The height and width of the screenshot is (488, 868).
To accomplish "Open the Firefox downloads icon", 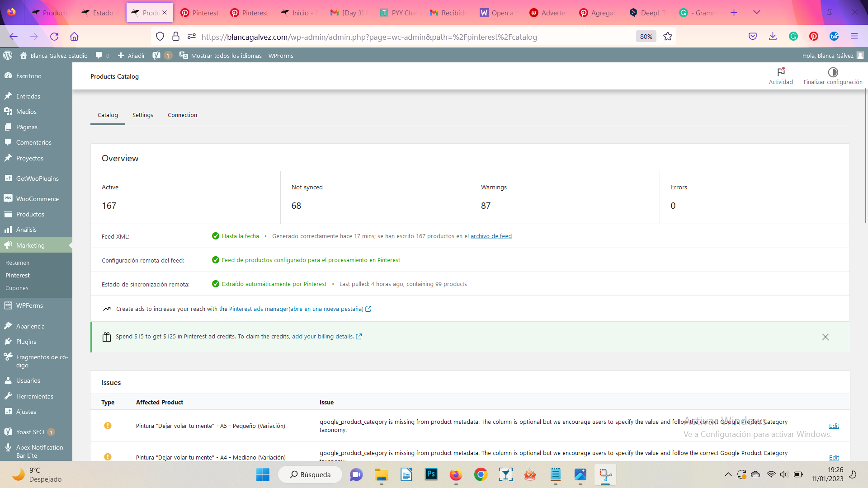I will point(773,37).
